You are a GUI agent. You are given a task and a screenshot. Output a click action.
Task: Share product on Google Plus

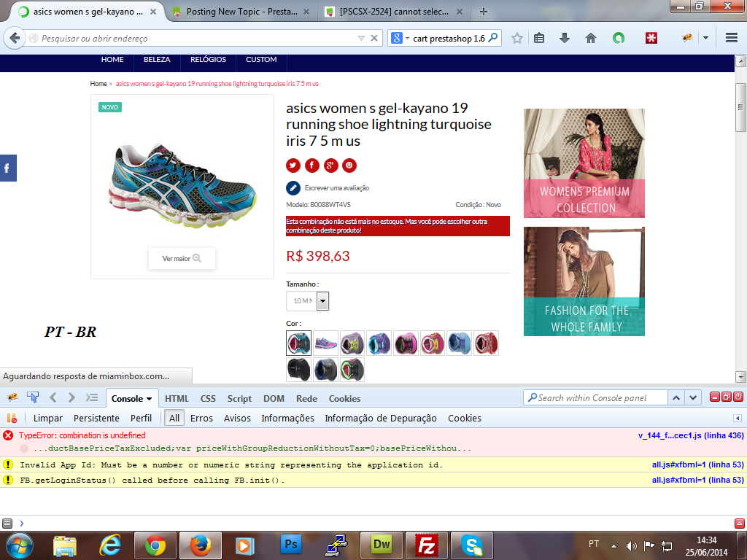330,166
